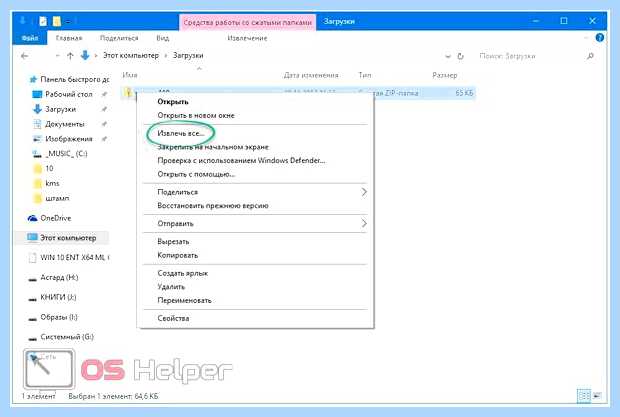The height and width of the screenshot is (417, 620).
Task: Click into the Поиск: Загрузки search field
Action: point(530,56)
